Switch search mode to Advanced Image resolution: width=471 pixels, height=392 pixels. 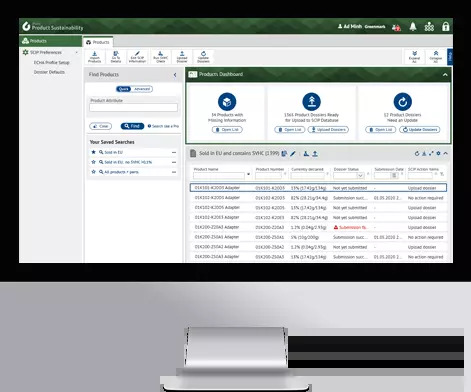coord(142,89)
